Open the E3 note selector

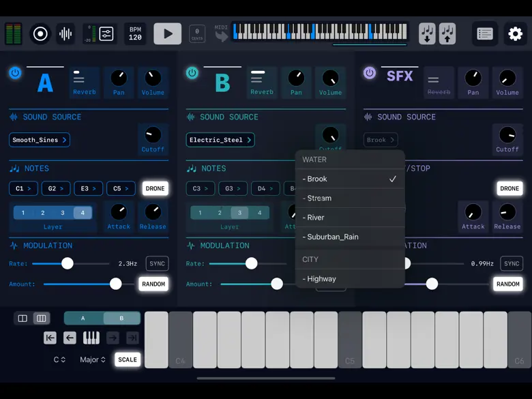(88, 188)
